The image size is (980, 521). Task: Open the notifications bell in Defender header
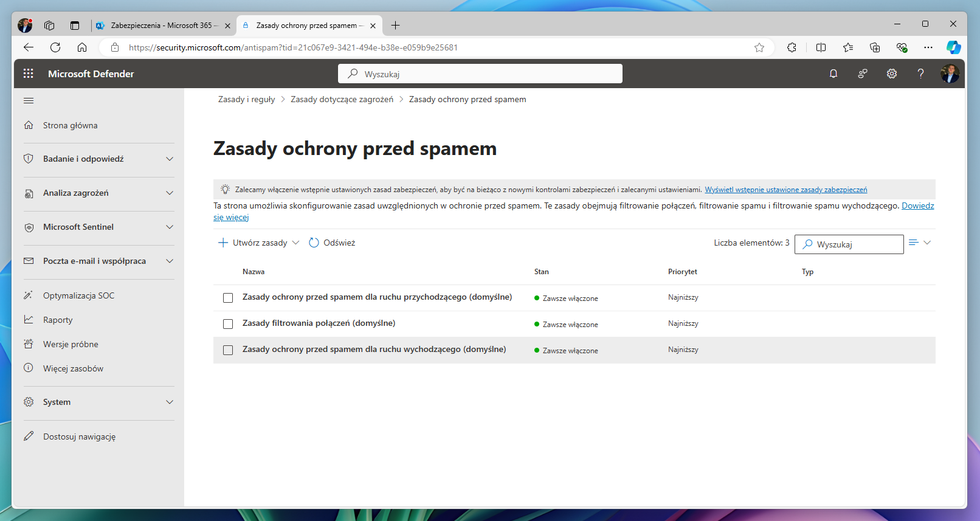pos(833,74)
